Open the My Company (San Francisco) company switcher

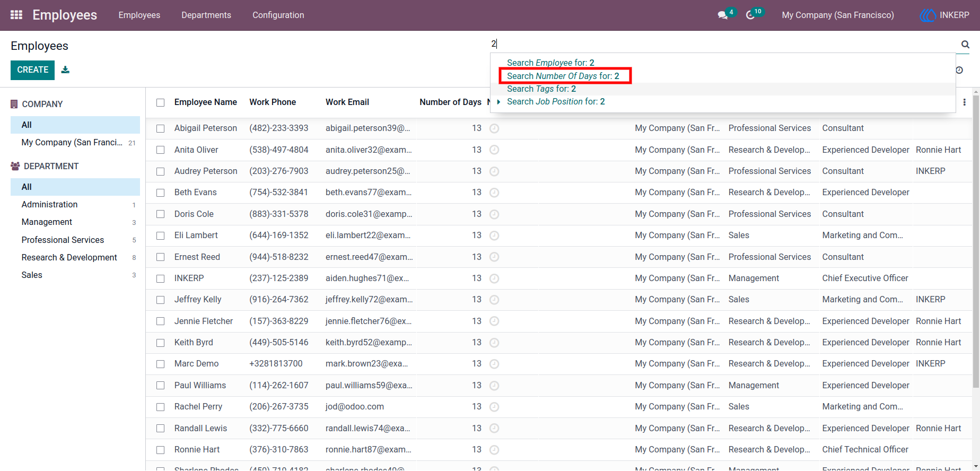coord(837,15)
